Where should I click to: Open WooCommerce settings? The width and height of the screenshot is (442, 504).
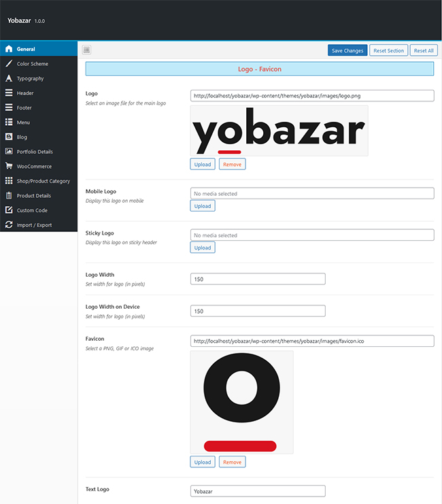click(x=39, y=166)
